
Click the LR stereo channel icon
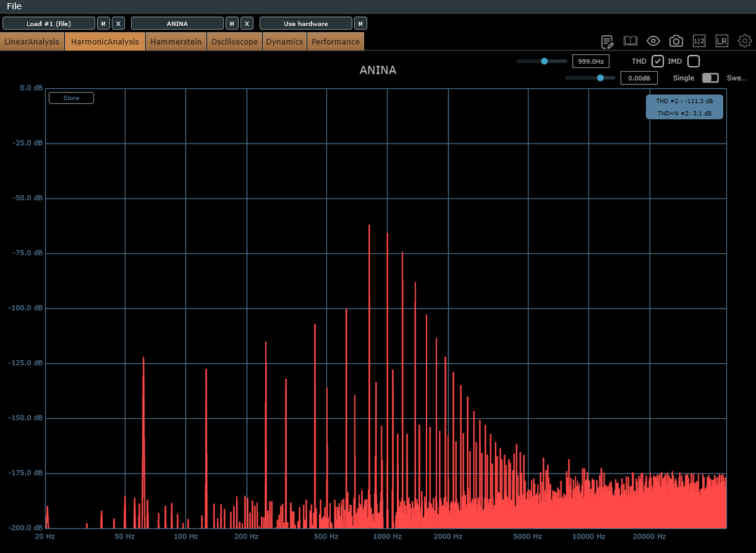(x=722, y=42)
